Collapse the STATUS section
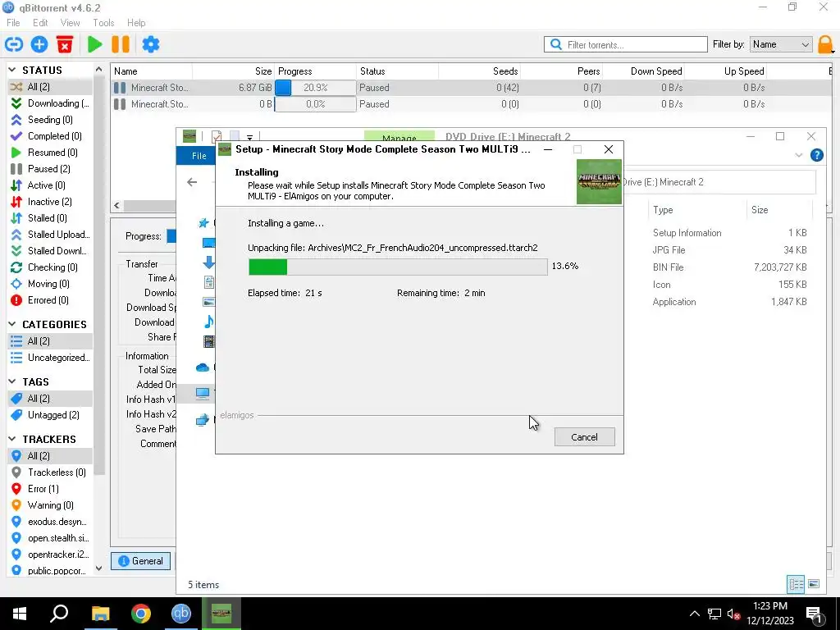Viewport: 840px width, 630px height. coord(12,70)
